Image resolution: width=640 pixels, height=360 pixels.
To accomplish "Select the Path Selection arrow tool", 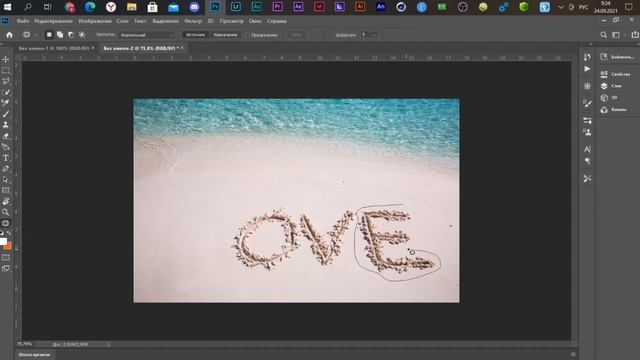I will (6, 180).
